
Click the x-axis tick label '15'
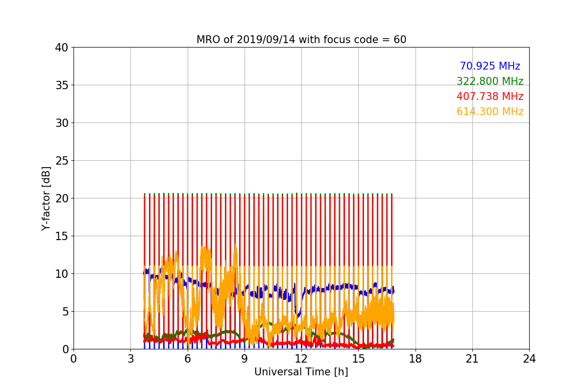coord(358,359)
